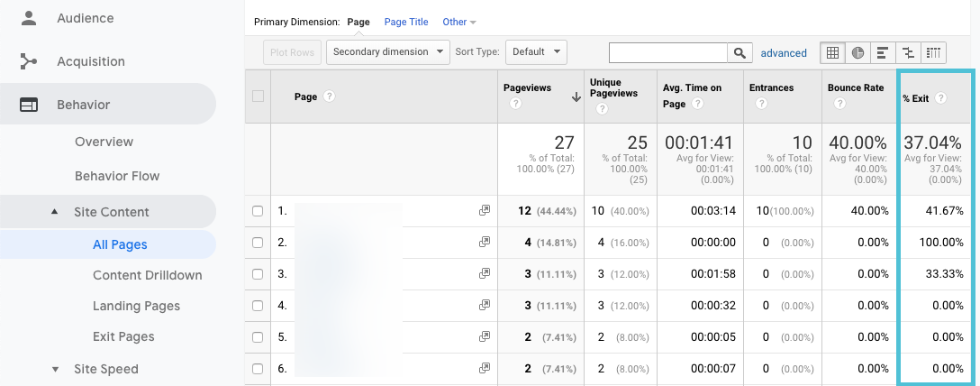The image size is (980, 386).
Task: Tick the checkbox for row 4
Action: (x=258, y=306)
